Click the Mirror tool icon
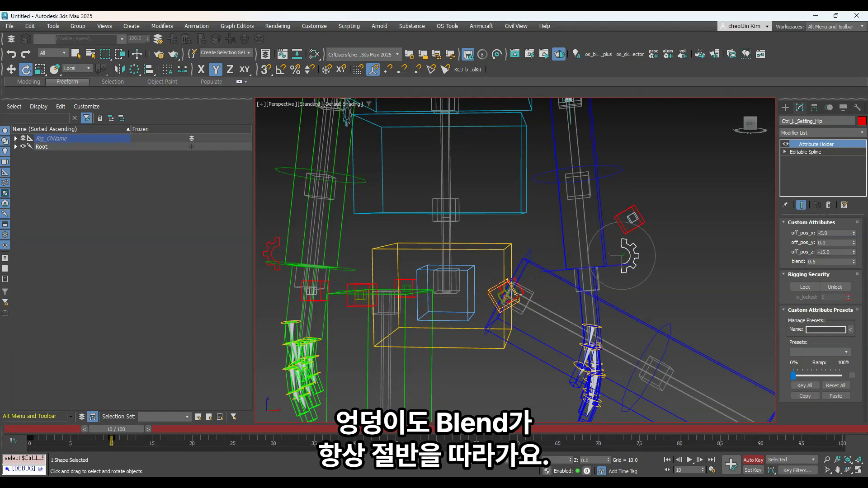Image resolution: width=868 pixels, height=488 pixels. [x=119, y=69]
